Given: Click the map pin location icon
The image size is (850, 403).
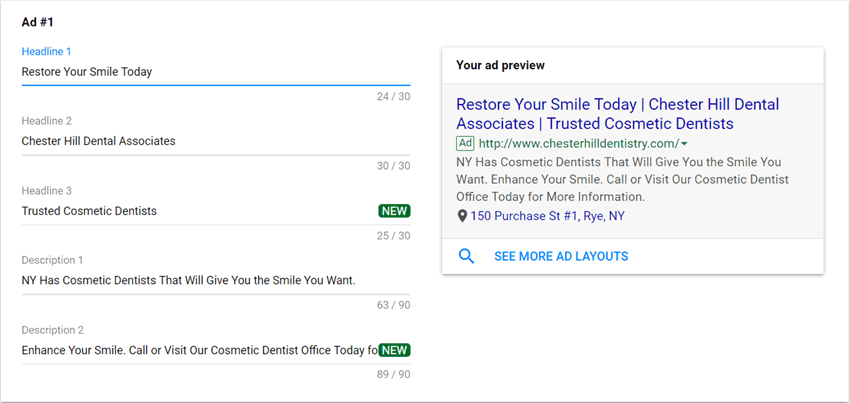Looking at the screenshot, I should (462, 216).
